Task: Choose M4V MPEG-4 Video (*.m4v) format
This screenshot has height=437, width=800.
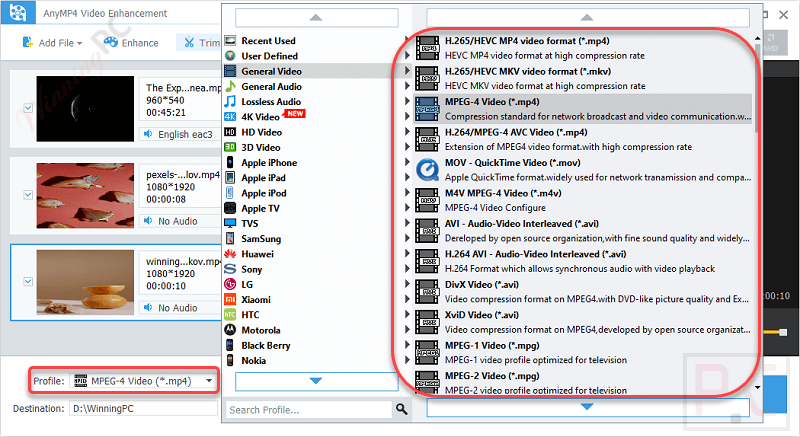Action: click(x=583, y=200)
